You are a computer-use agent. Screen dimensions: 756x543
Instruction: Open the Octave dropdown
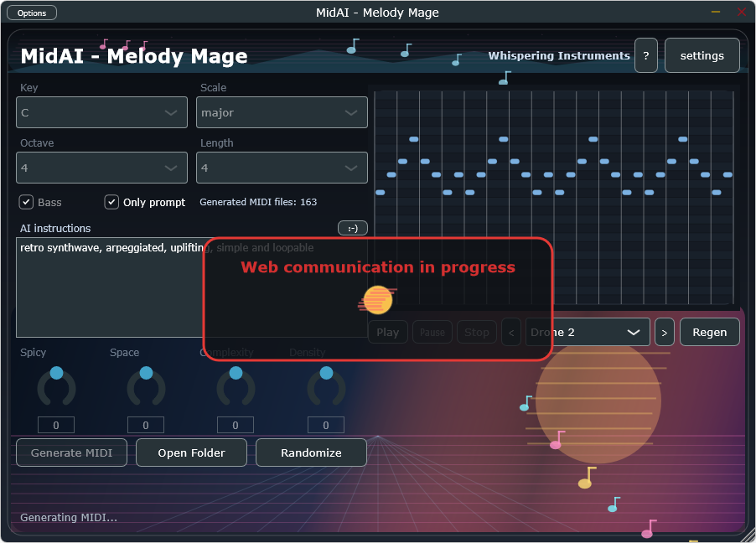click(101, 168)
